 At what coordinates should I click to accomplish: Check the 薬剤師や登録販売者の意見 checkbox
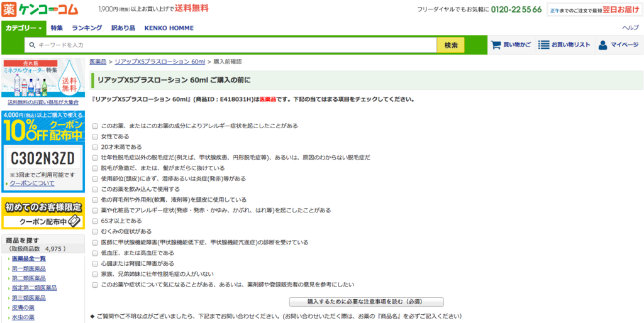tap(95, 285)
